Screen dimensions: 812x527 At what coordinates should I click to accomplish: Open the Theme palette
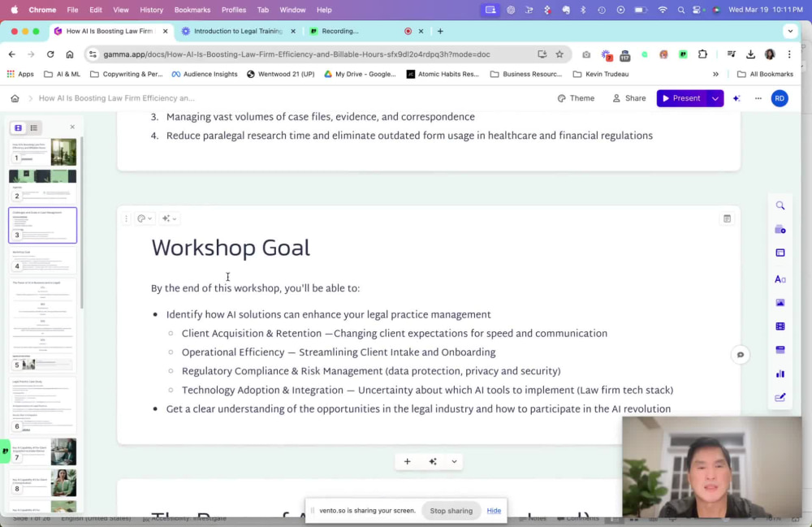pos(576,98)
